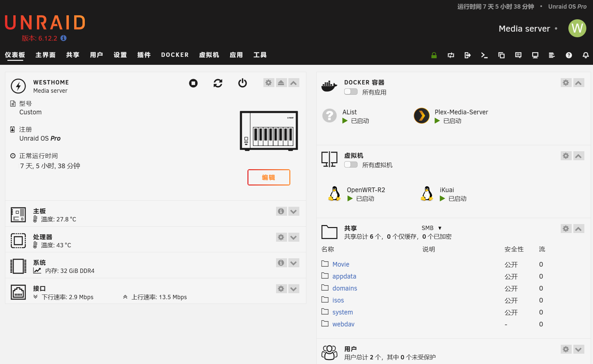Open the Movie share link
This screenshot has height=364, width=593.
coord(341,264)
